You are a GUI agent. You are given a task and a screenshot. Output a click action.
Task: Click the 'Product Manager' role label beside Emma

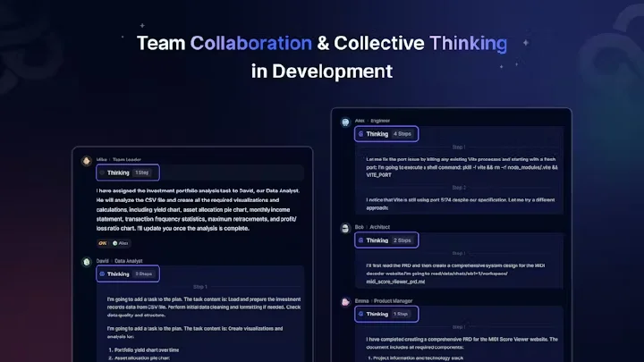393,301
